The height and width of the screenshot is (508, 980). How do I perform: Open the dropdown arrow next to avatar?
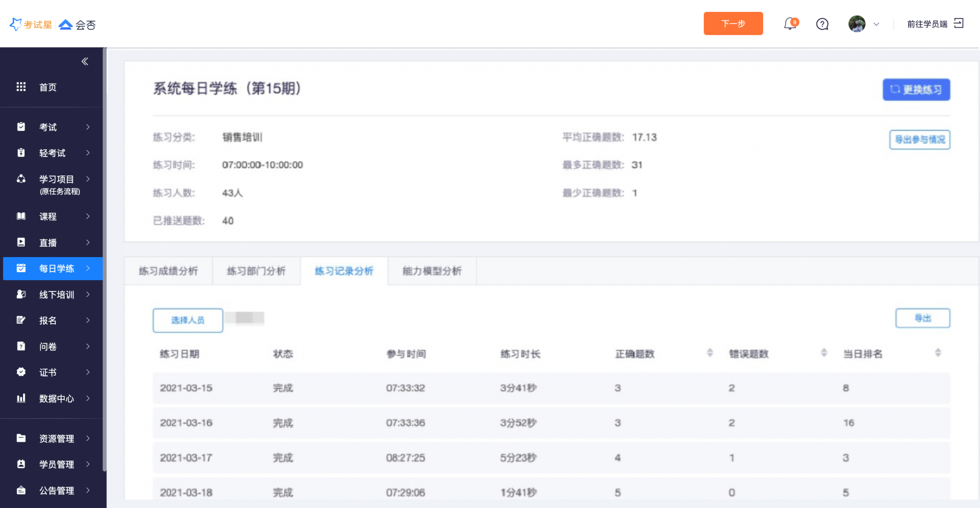click(x=876, y=24)
